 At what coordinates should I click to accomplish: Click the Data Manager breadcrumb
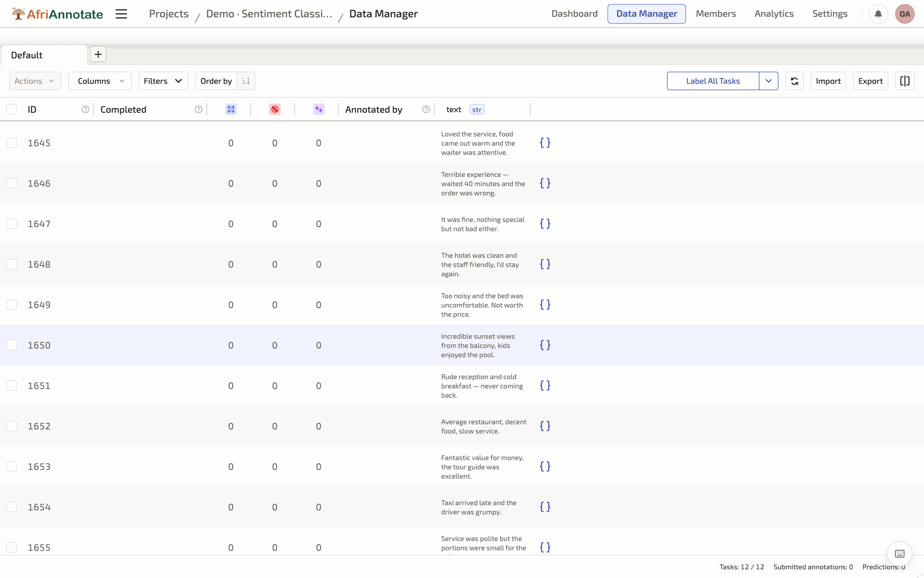pos(383,14)
